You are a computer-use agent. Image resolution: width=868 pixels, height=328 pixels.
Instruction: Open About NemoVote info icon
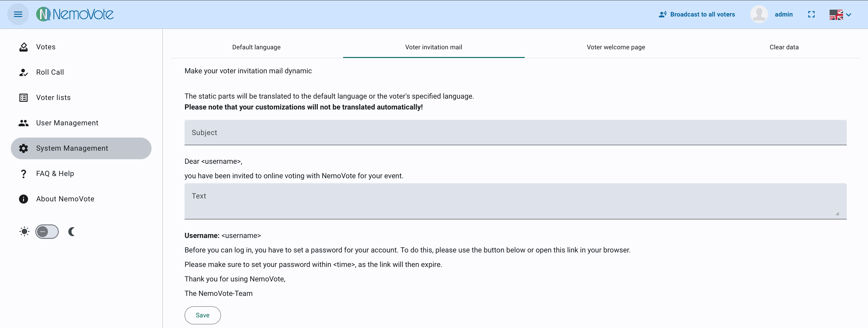tap(24, 199)
